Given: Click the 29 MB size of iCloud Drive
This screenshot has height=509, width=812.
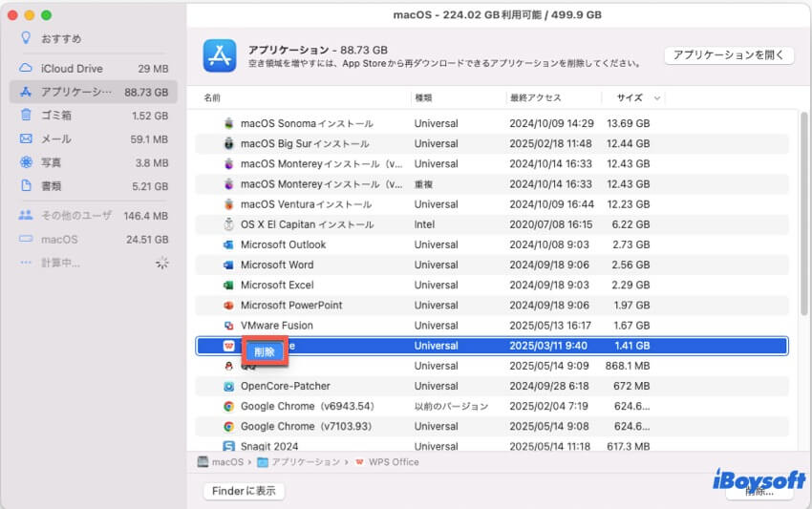Looking at the screenshot, I should (153, 69).
